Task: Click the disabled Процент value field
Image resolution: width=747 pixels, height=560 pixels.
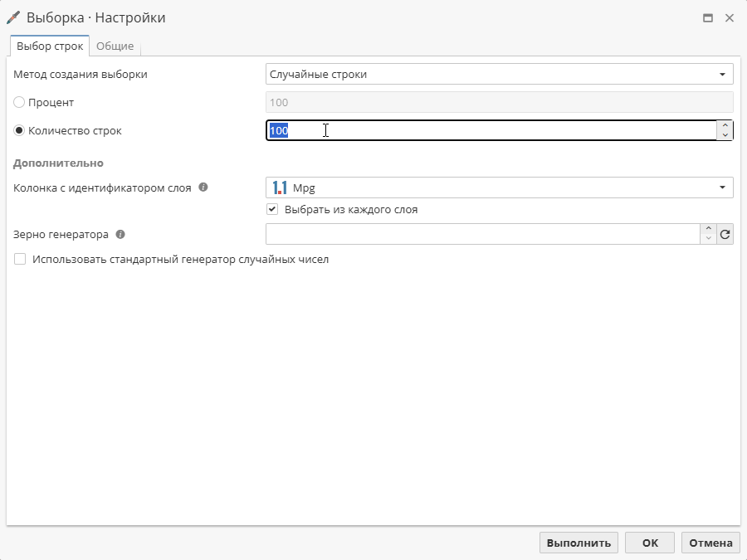Action: [500, 102]
